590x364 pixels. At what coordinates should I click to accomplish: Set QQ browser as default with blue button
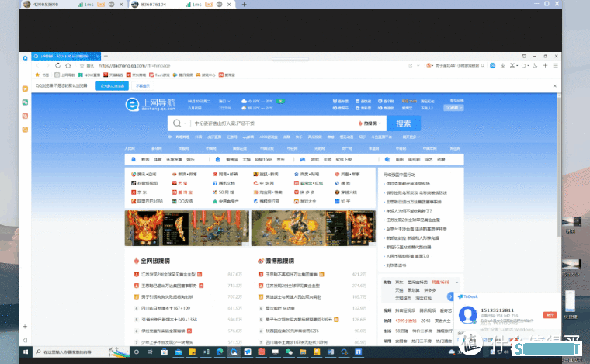[112, 85]
